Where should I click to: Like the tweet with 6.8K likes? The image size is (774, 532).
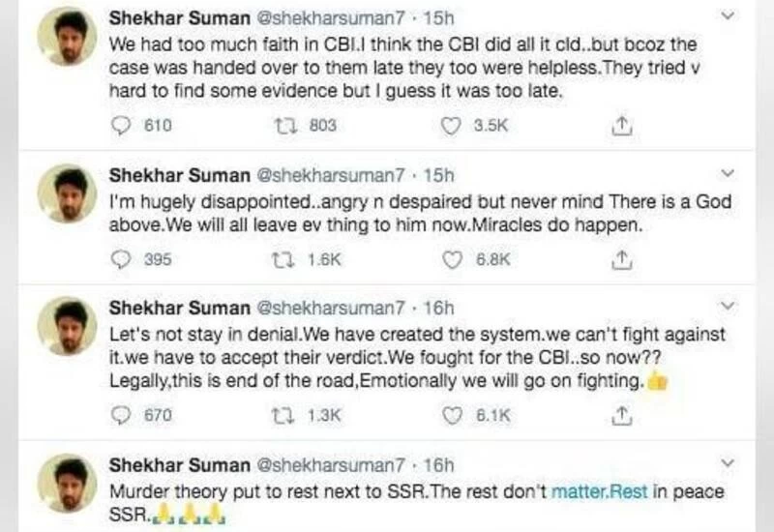451,259
